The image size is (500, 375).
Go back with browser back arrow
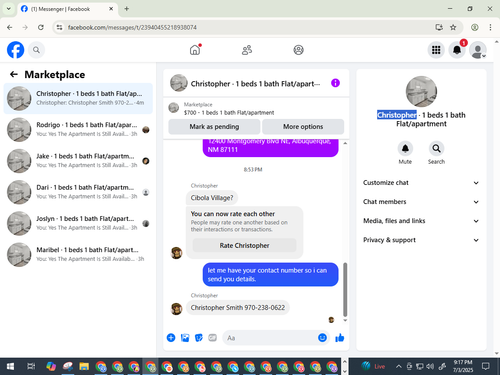coord(10,27)
